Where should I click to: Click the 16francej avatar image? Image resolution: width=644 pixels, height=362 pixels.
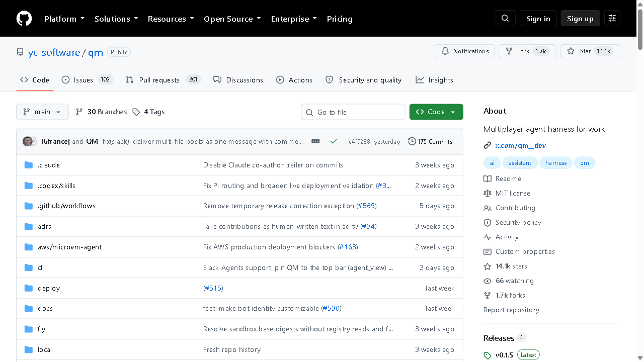pos(28,141)
